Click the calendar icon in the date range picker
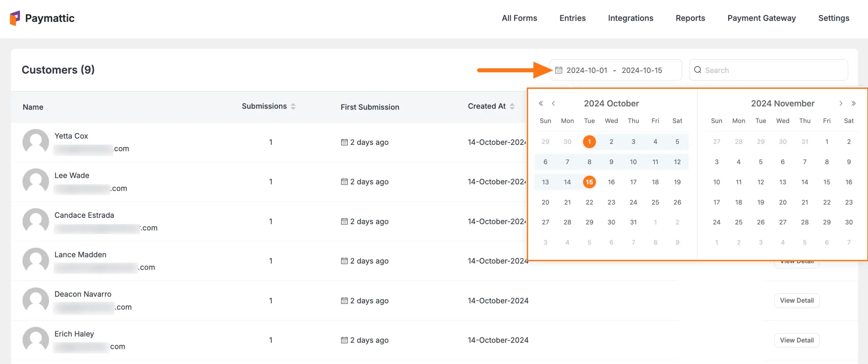 [558, 70]
